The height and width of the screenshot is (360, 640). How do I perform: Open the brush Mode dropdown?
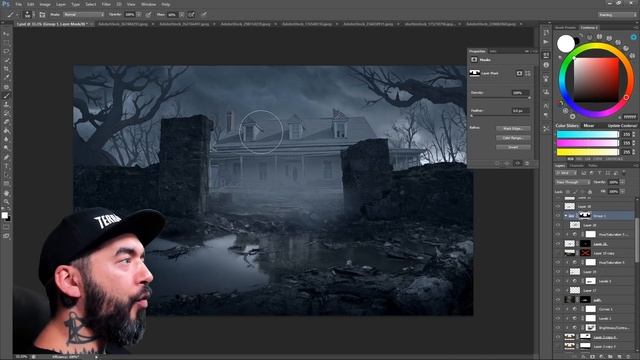(x=84, y=15)
